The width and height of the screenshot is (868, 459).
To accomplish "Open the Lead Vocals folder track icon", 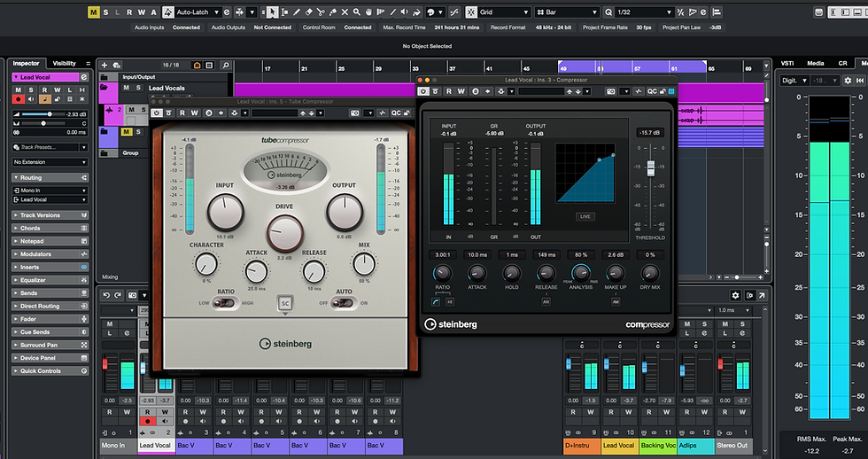I will point(105,88).
